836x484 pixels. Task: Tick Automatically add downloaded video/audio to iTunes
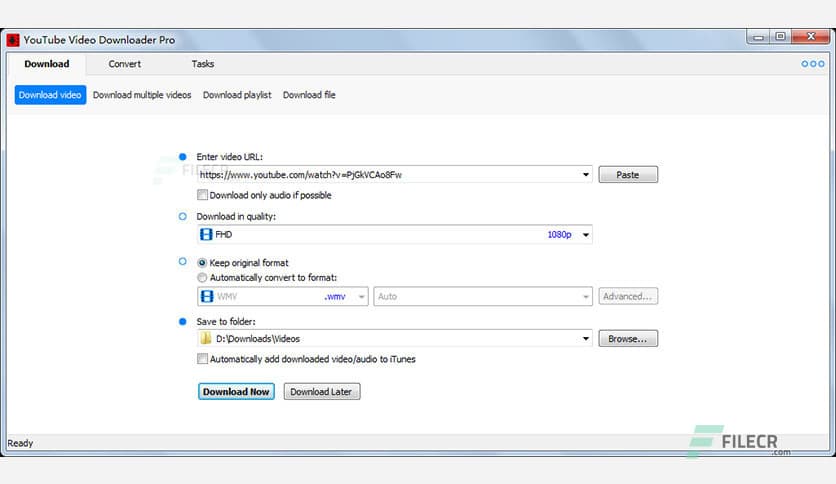pyautogui.click(x=203, y=359)
